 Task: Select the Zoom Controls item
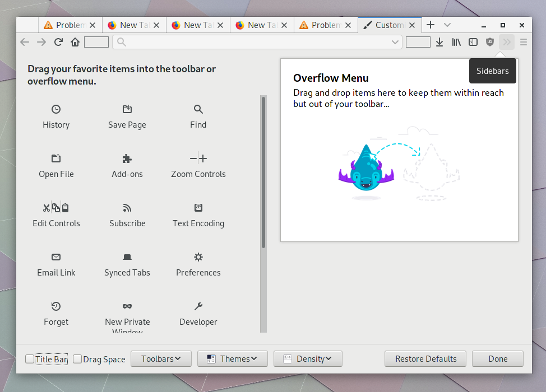[x=198, y=165]
